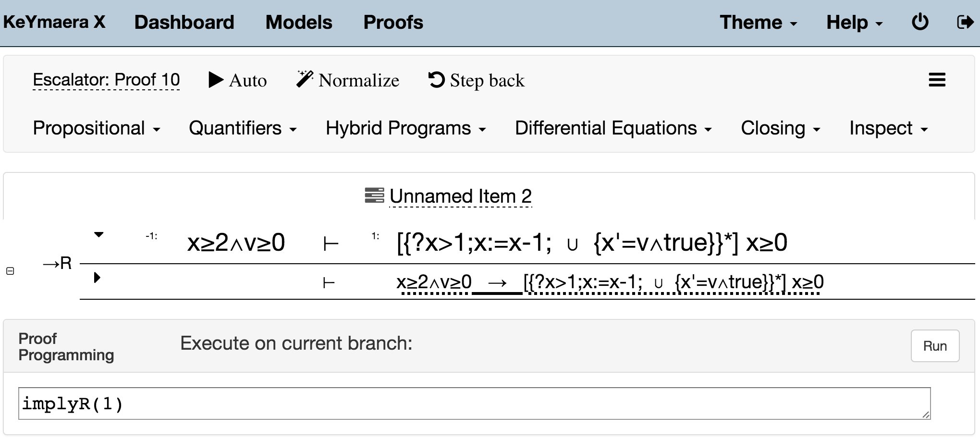Click the implyR(1) tactic input field

pyautogui.click(x=474, y=403)
